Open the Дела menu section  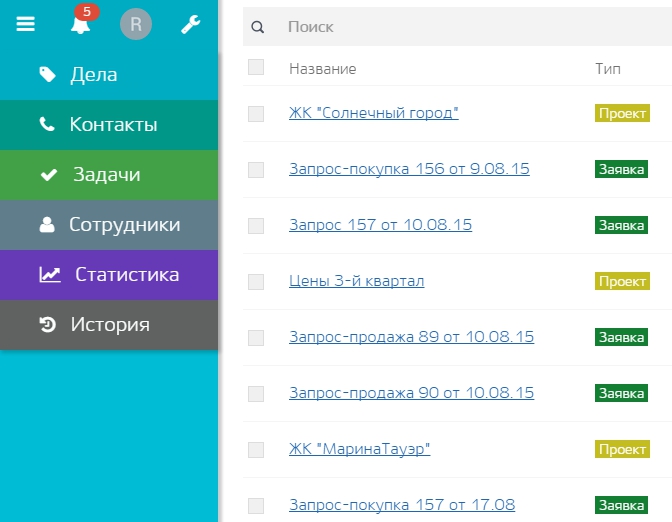coord(109,75)
